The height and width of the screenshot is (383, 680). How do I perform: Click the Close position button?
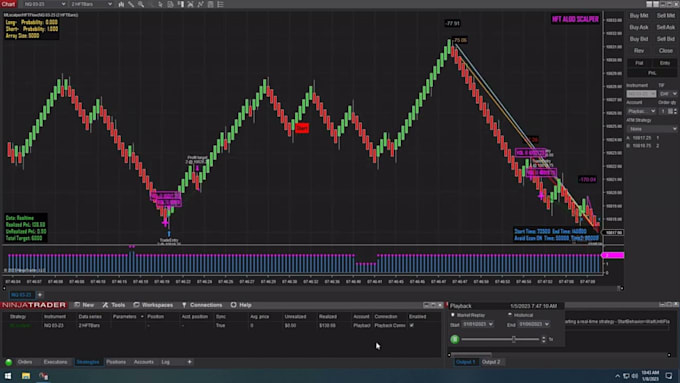[x=665, y=51]
